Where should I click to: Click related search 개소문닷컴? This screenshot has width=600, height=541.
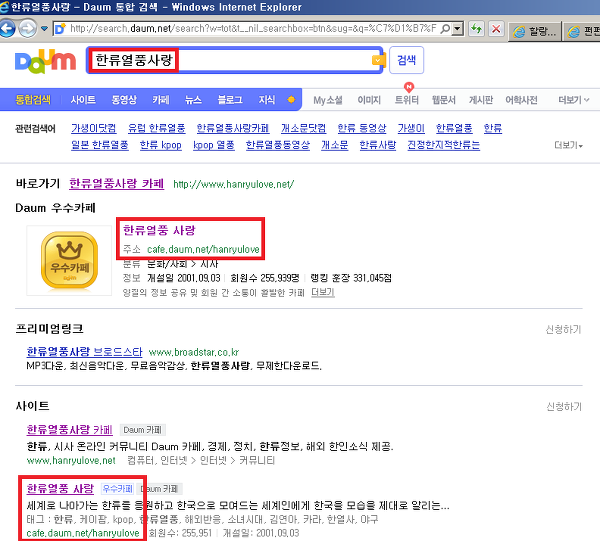(x=303, y=128)
